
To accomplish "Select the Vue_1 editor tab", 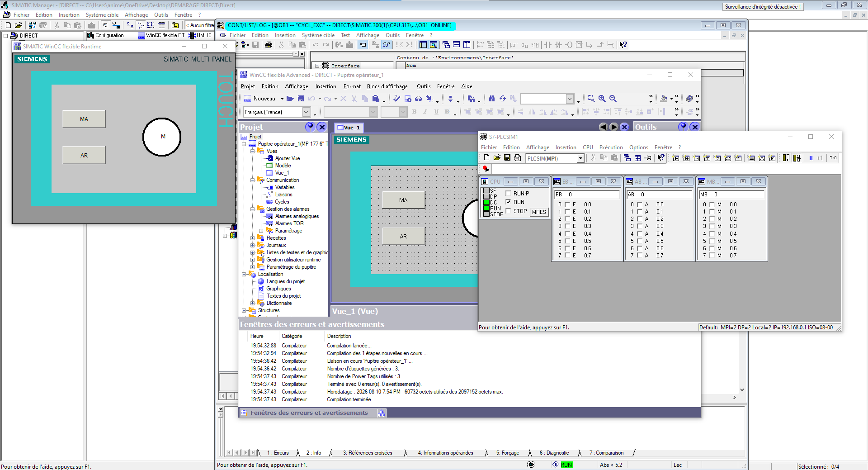I will [349, 128].
